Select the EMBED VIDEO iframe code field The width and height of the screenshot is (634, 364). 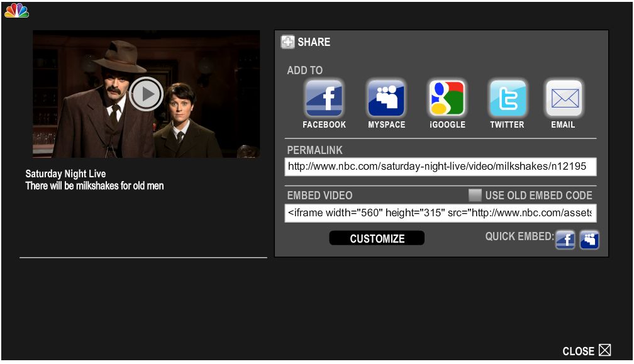coord(440,213)
